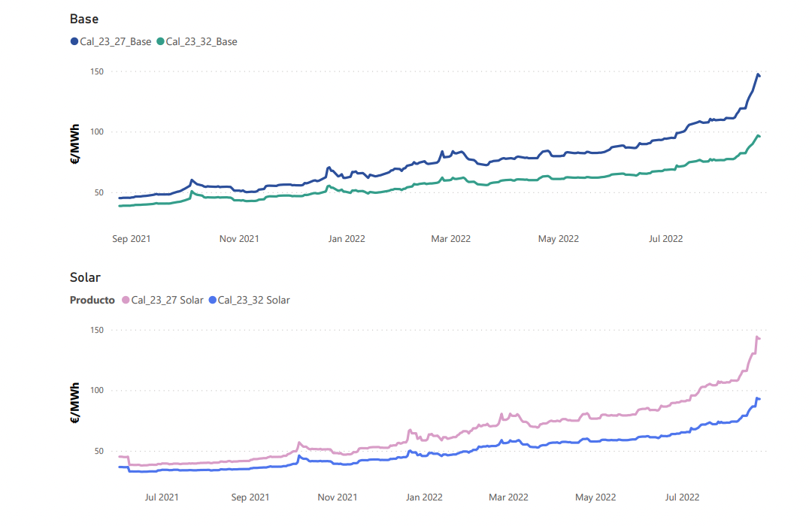Click the €/MWh axis title on Solar chart
Image resolution: width=812 pixels, height=526 pixels.
click(76, 403)
